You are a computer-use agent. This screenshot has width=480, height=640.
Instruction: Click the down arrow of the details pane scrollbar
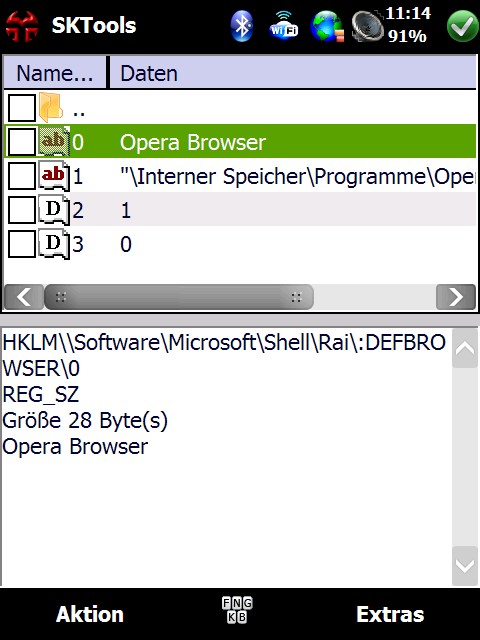point(465,566)
